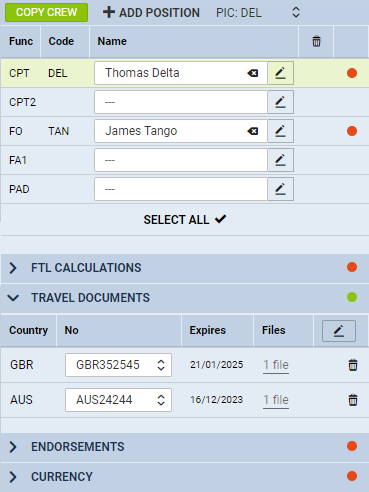This screenshot has width=369, height=492.
Task: Click edit pencil in travel documents header
Action: pyautogui.click(x=339, y=331)
